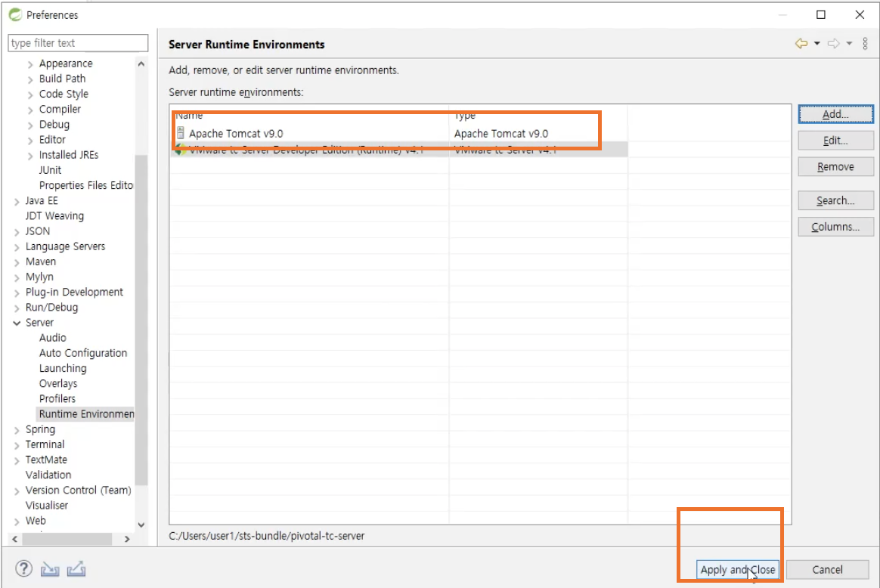Click the Apache Tomcat v9.0 server icon
The height and width of the screenshot is (588, 880).
coord(181,133)
